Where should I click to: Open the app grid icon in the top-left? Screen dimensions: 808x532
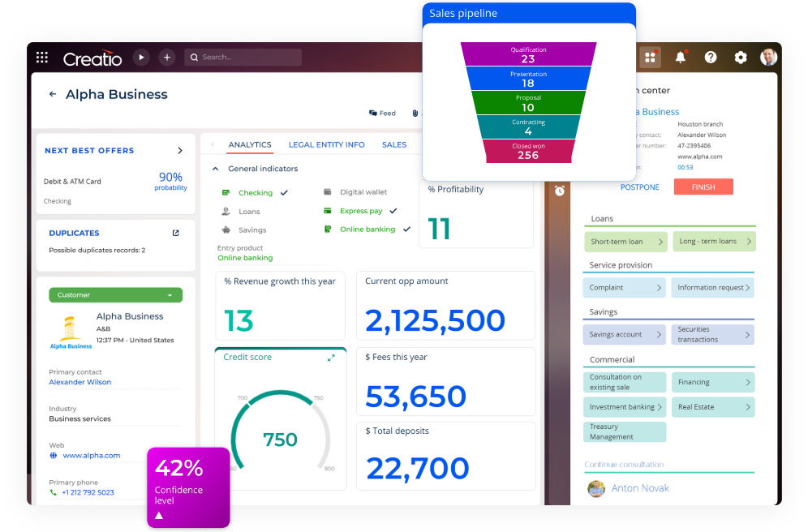point(42,57)
